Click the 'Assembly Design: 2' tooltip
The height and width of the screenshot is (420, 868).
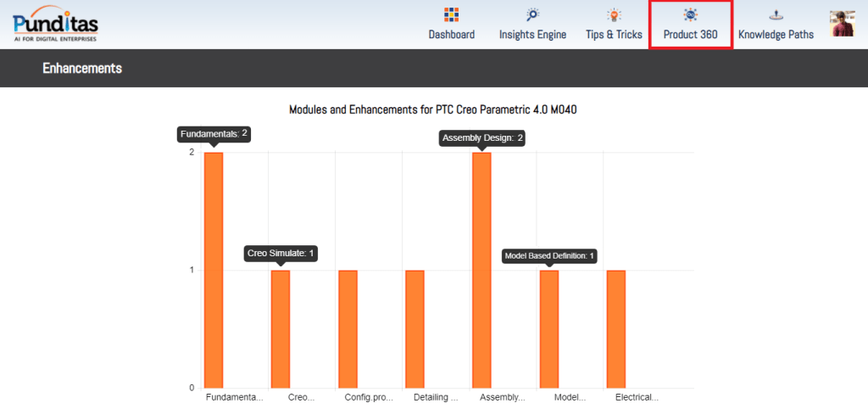point(482,137)
